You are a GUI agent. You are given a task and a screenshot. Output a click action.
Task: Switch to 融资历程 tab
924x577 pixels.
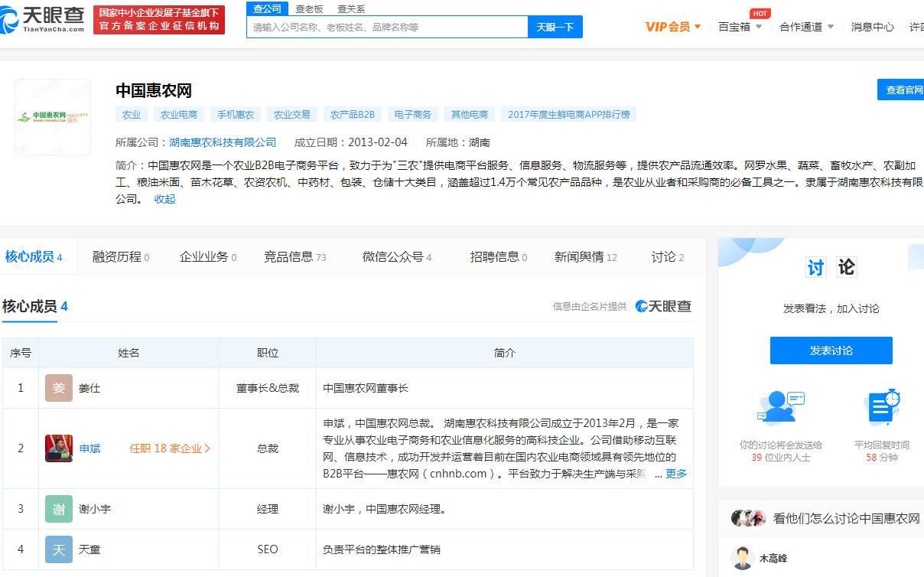click(121, 257)
